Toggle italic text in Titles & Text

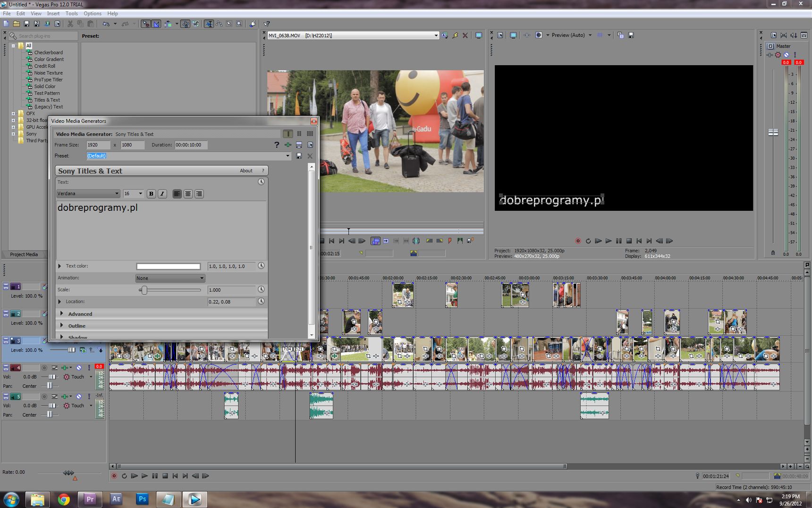[x=162, y=194]
